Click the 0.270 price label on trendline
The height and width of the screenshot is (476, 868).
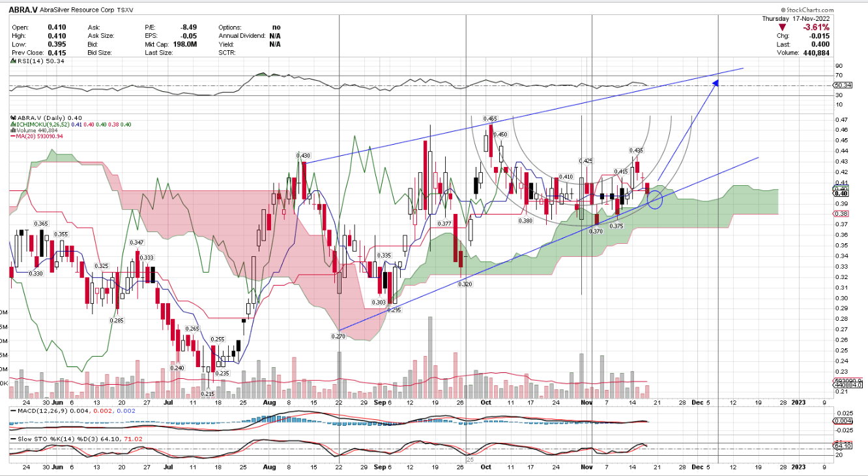339,336
